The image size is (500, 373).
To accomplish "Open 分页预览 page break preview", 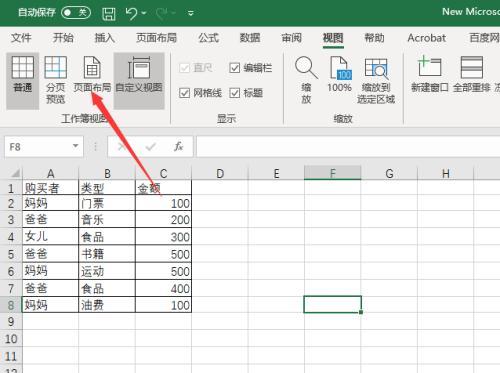I will point(56,80).
